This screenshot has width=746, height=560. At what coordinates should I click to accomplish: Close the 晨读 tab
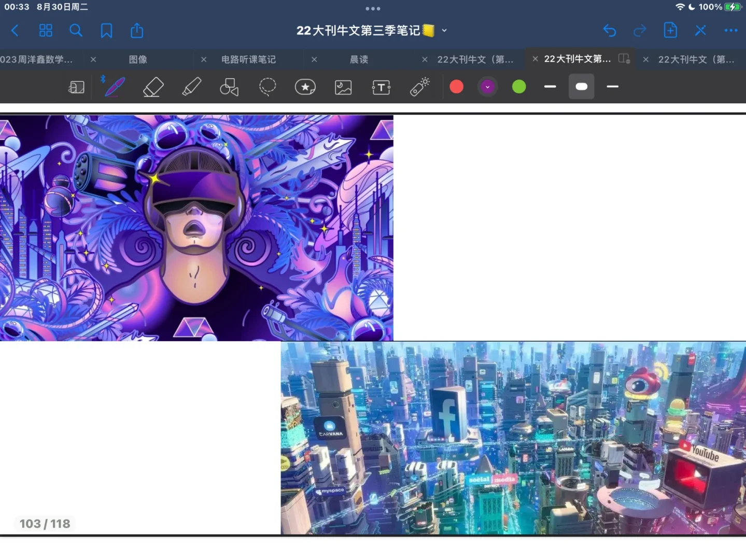click(425, 60)
